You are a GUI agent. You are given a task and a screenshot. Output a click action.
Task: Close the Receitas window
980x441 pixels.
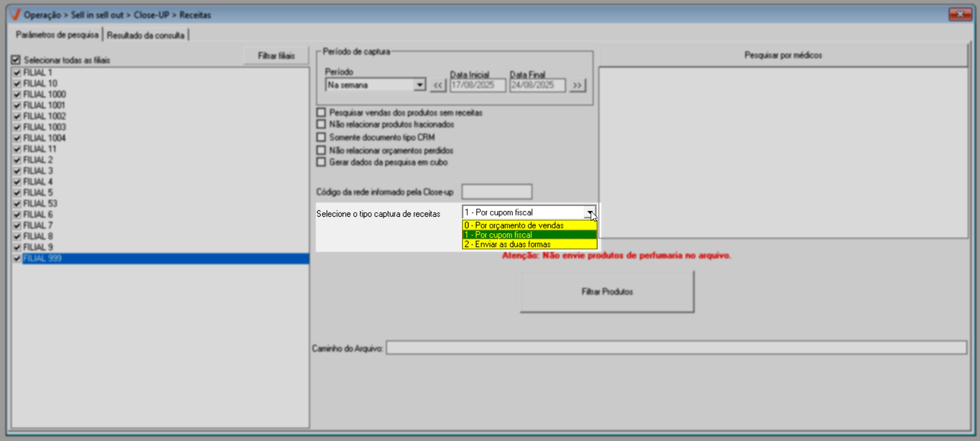pos(960,14)
